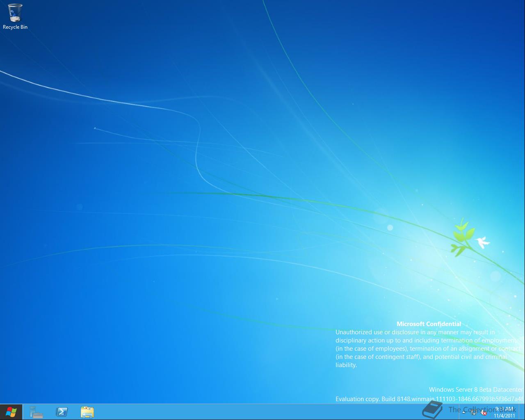Click the muted volume tray icon
This screenshot has width=525, height=420.
pos(484,412)
